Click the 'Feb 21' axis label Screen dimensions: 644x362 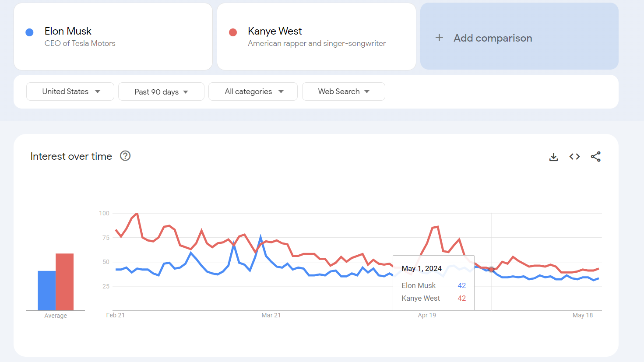116,315
